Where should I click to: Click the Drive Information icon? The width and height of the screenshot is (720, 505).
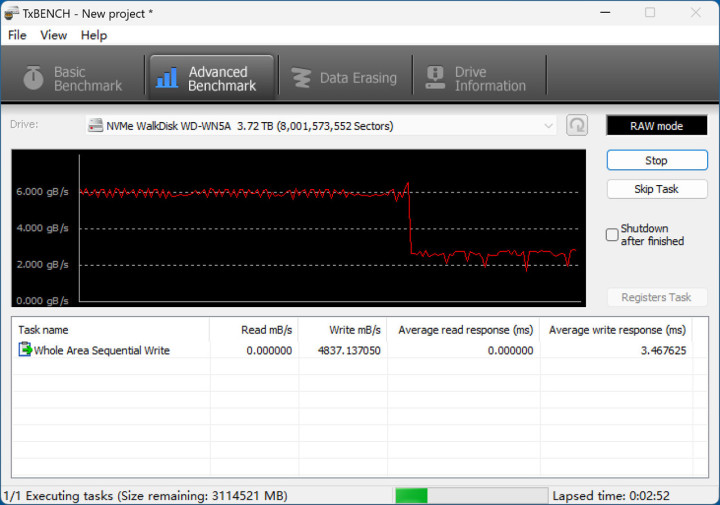[x=435, y=78]
